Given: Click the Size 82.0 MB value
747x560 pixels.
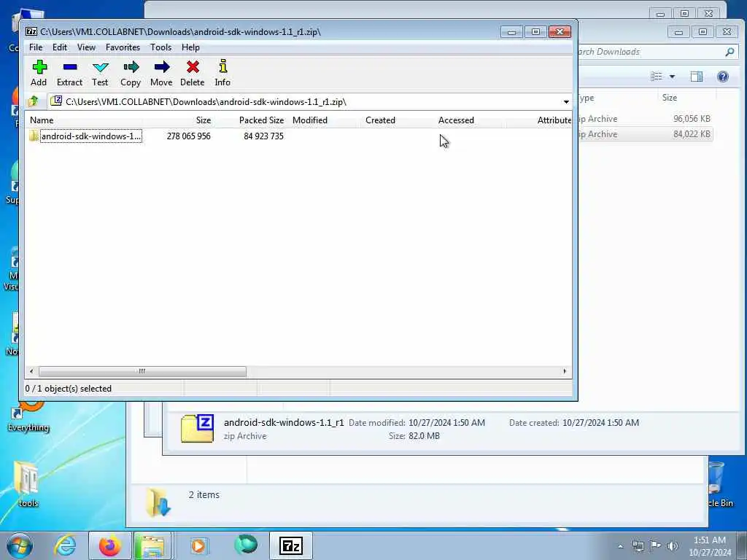Looking at the screenshot, I should [x=424, y=436].
